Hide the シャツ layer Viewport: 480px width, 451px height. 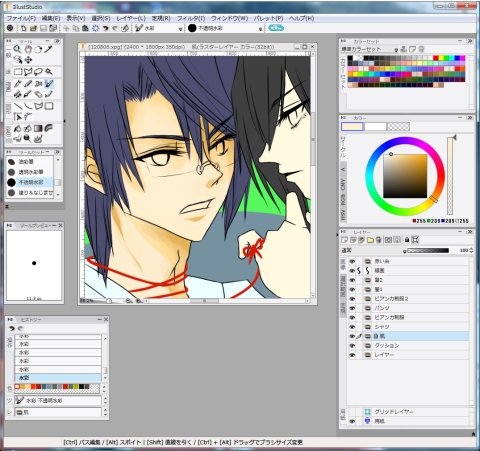pos(352,327)
